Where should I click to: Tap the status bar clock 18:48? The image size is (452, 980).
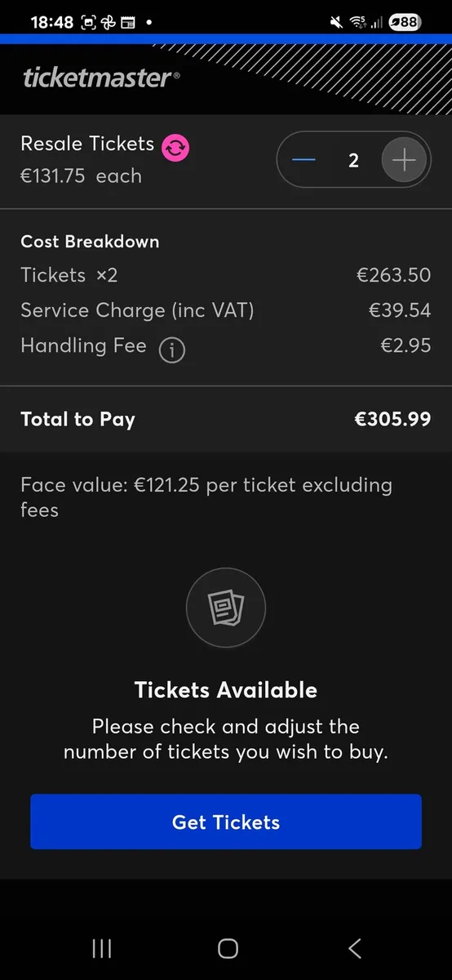(x=52, y=22)
